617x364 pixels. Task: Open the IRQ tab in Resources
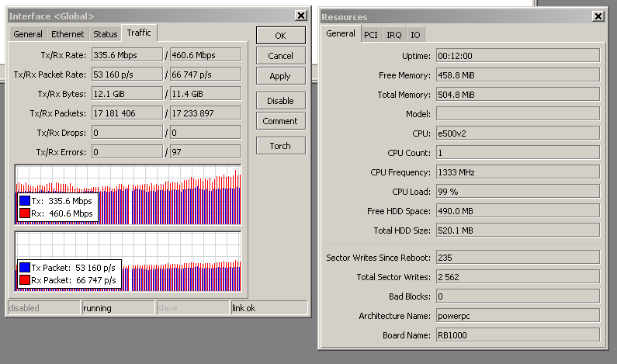[x=394, y=35]
